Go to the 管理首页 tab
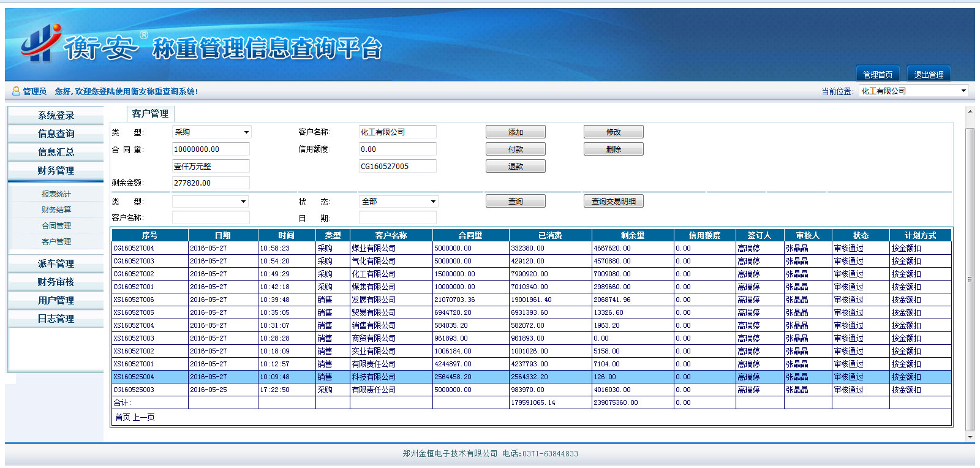This screenshot has width=980, height=468. (x=877, y=74)
